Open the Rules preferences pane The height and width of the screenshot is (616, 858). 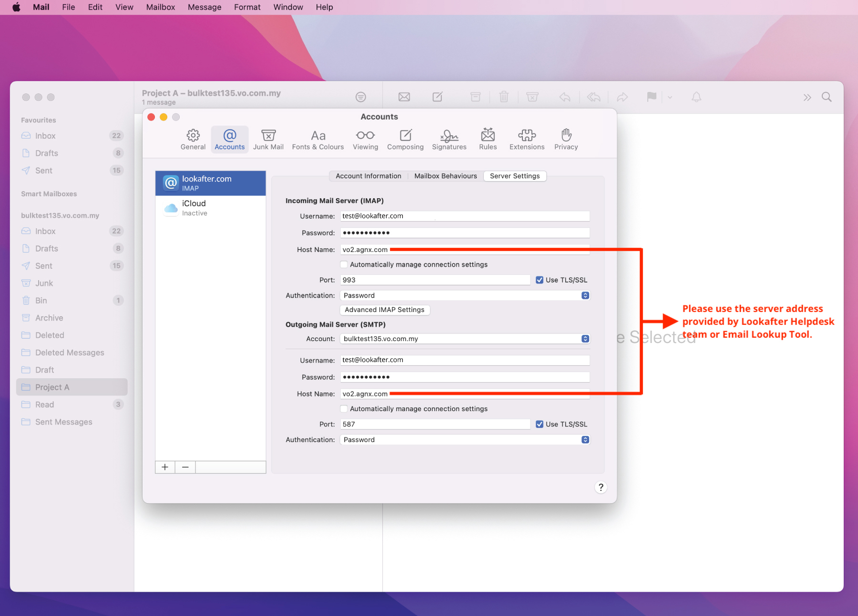[x=488, y=140]
